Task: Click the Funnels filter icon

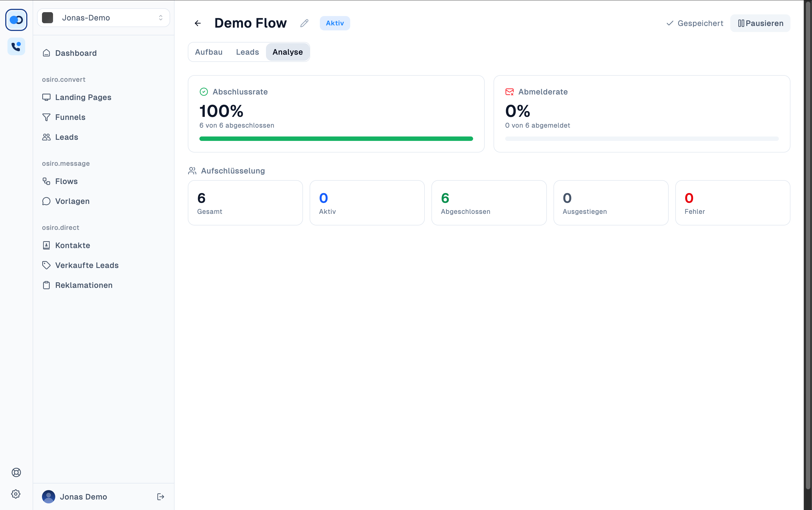Action: click(x=46, y=117)
